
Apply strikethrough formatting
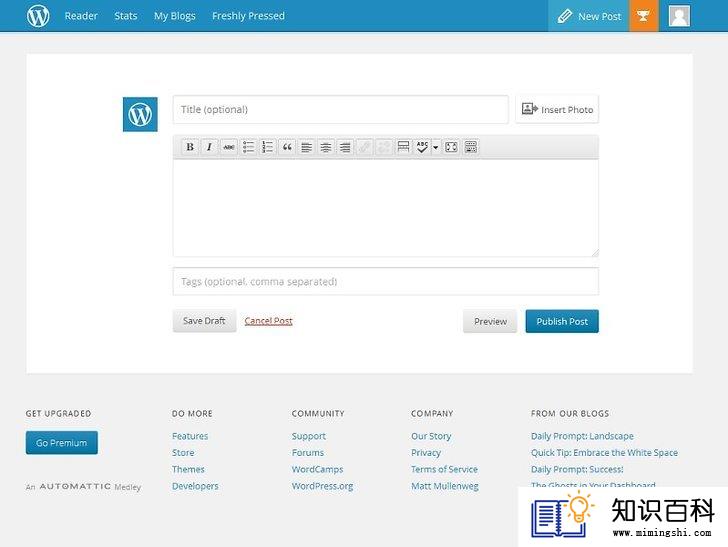[229, 147]
